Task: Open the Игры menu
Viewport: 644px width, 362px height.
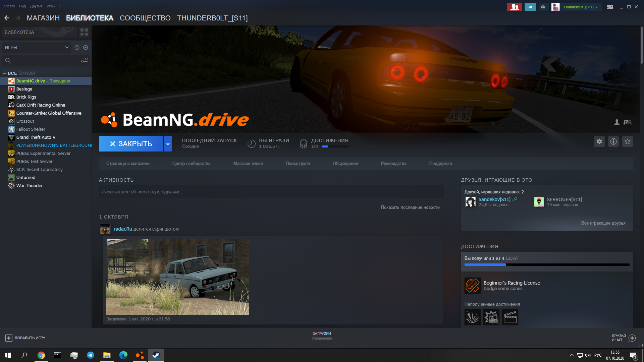Action: pyautogui.click(x=51, y=6)
